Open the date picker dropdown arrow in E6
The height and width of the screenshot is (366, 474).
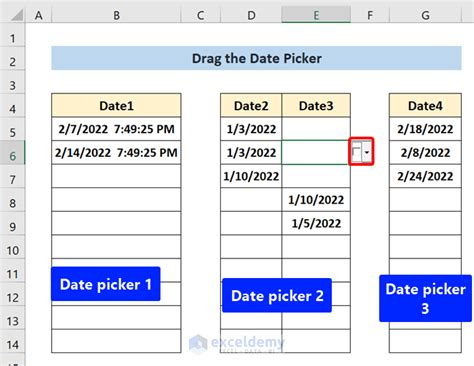click(x=367, y=152)
